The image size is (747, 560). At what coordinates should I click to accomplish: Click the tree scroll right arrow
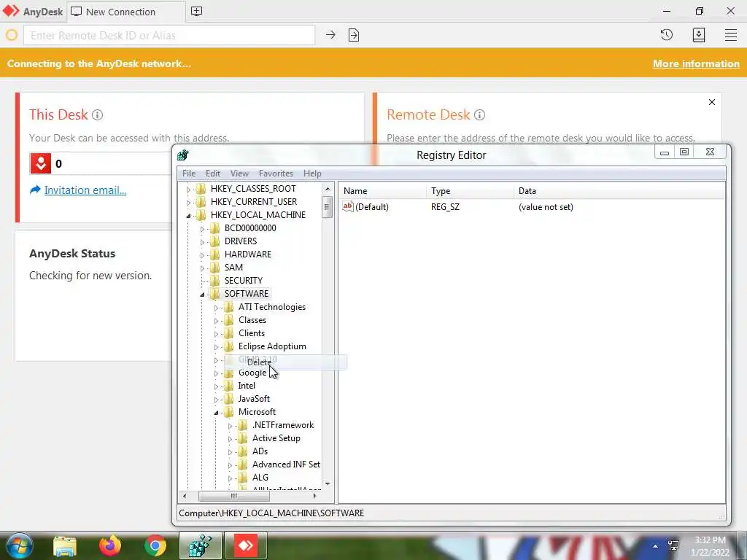click(314, 496)
